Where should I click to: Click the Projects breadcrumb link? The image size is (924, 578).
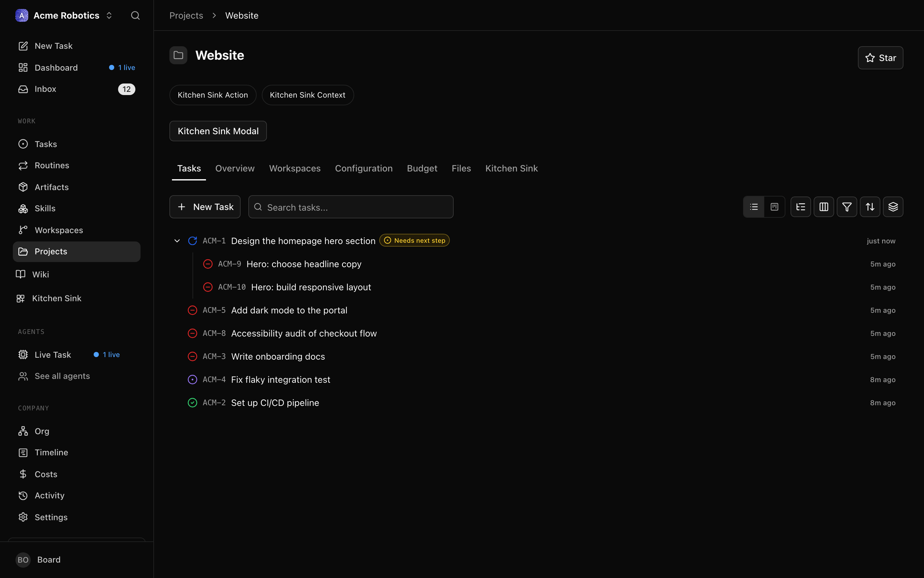pyautogui.click(x=186, y=15)
